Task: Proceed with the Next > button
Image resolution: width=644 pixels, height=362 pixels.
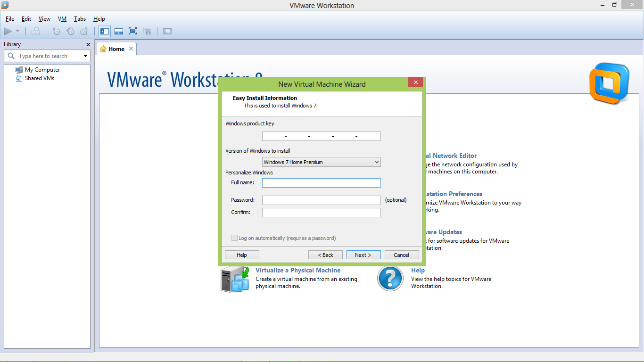Action: tap(363, 255)
